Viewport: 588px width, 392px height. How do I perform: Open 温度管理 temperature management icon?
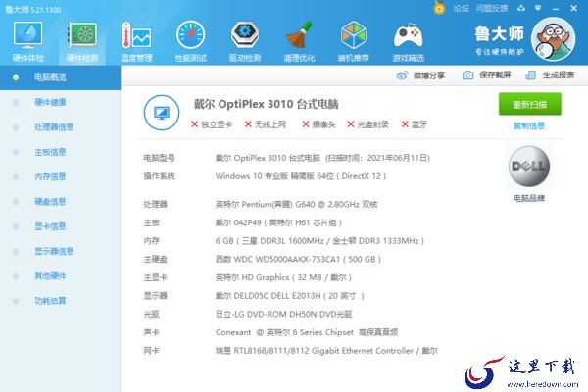click(x=136, y=41)
